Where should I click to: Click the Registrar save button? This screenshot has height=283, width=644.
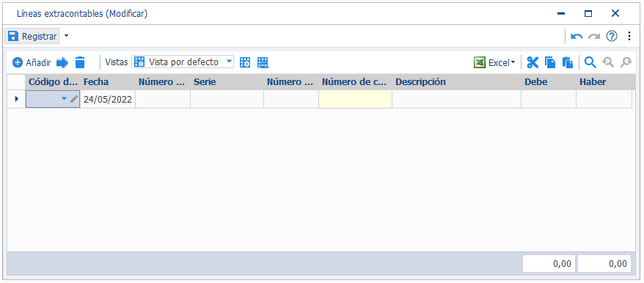point(32,36)
